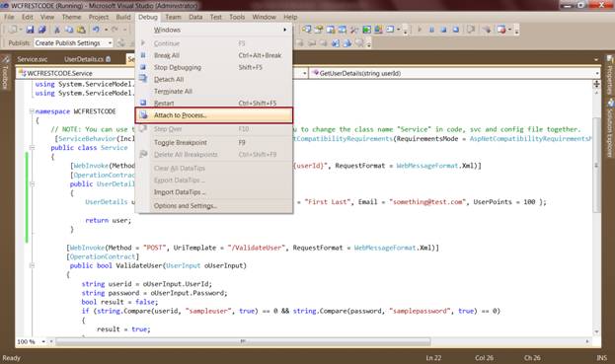The image size is (615, 364).
Task: Open the document tab list dropdown
Action: pos(596,59)
